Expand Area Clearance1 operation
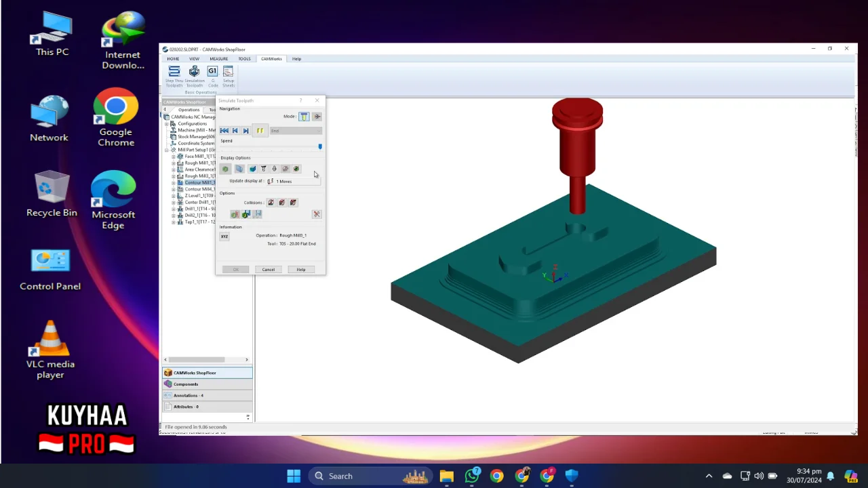868x488 pixels. pos(174,169)
